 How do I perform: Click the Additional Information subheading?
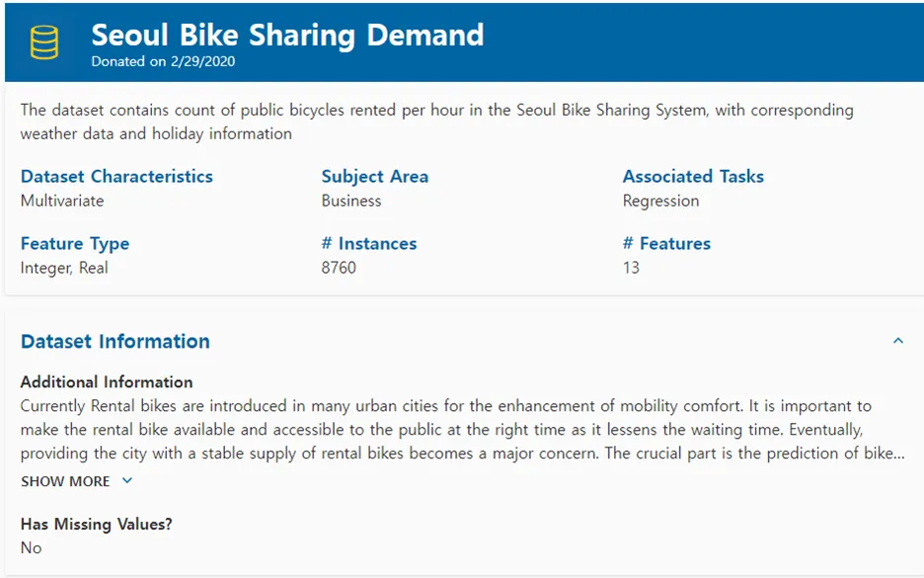(107, 382)
